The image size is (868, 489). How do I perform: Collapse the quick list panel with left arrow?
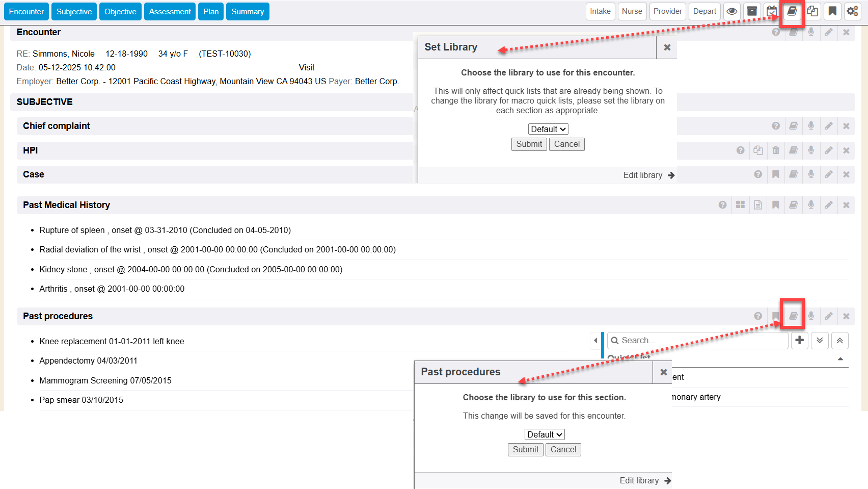tap(595, 340)
